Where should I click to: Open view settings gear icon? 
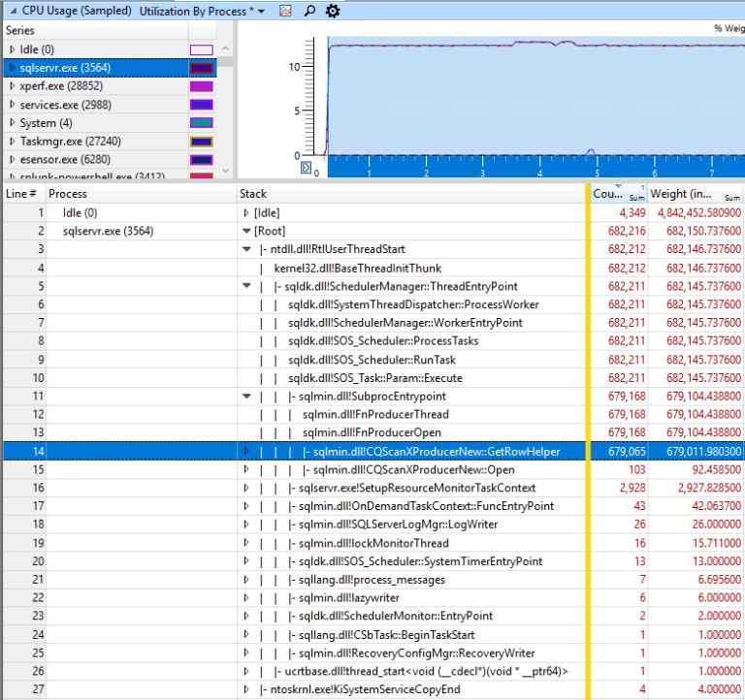(x=333, y=11)
